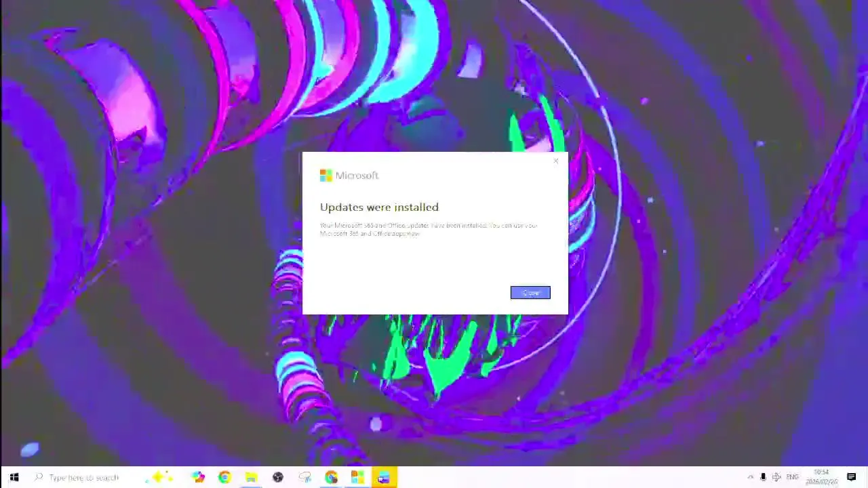Viewport: 868px width, 488px height.
Task: Expand the hidden system tray icons chevron
Action: 750,477
